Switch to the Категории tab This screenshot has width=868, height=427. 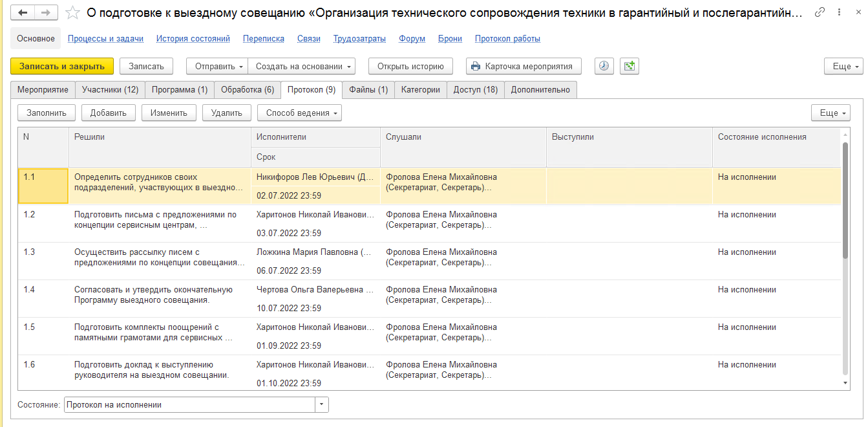(x=421, y=90)
